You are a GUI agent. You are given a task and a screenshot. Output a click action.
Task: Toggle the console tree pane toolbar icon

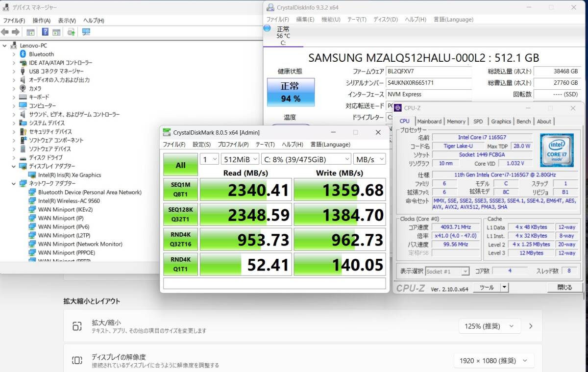(x=30, y=32)
